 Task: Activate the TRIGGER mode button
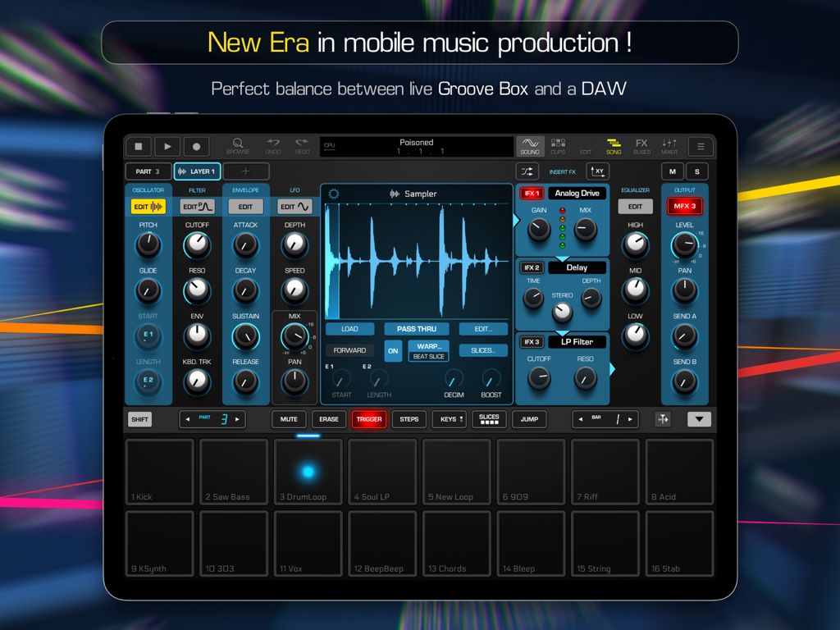(369, 419)
